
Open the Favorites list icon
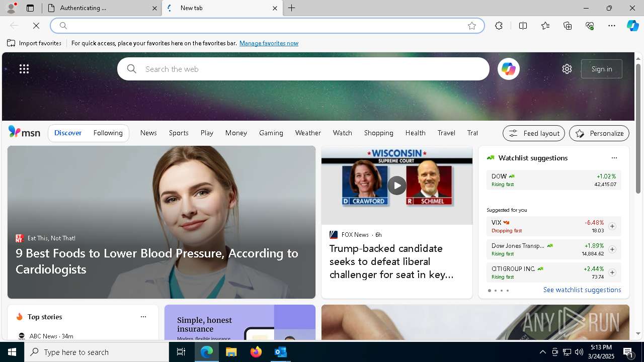545,26
